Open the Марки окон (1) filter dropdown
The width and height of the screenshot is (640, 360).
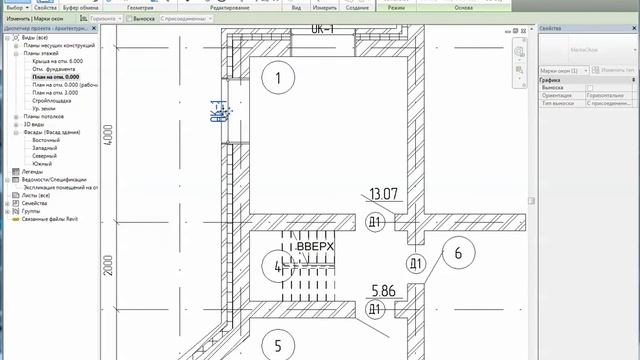(x=564, y=71)
